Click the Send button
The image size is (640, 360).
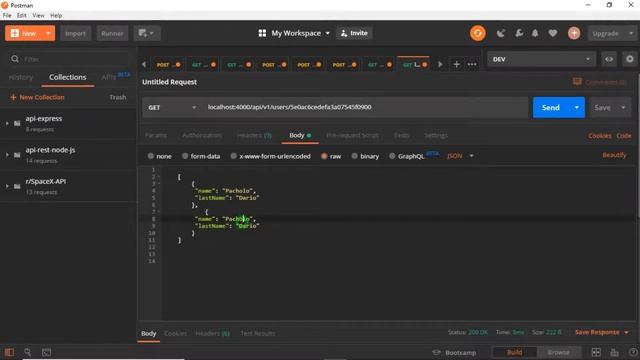pyautogui.click(x=551, y=107)
